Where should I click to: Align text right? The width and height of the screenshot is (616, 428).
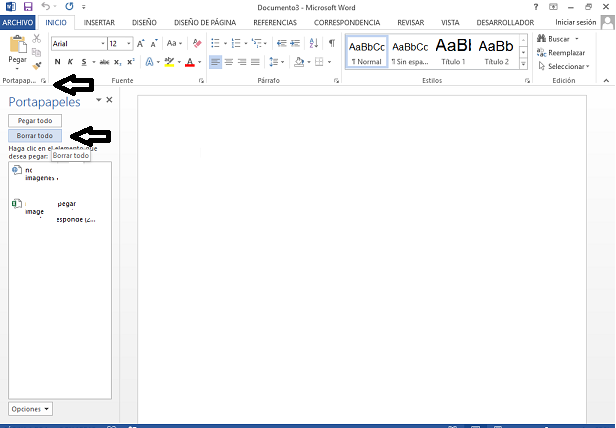click(x=242, y=62)
